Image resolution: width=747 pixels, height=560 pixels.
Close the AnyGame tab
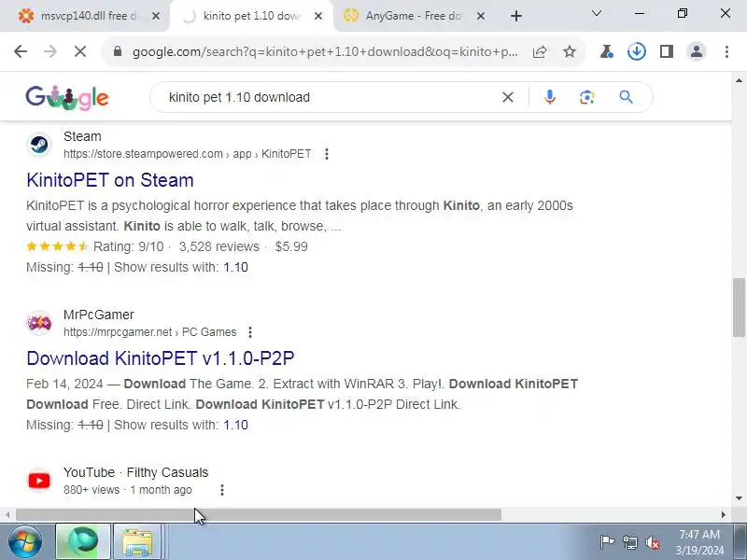[481, 16]
